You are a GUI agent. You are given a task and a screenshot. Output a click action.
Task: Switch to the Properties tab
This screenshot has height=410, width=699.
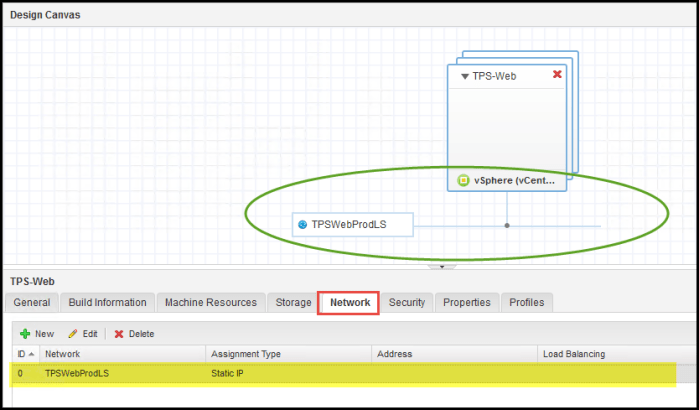(467, 302)
